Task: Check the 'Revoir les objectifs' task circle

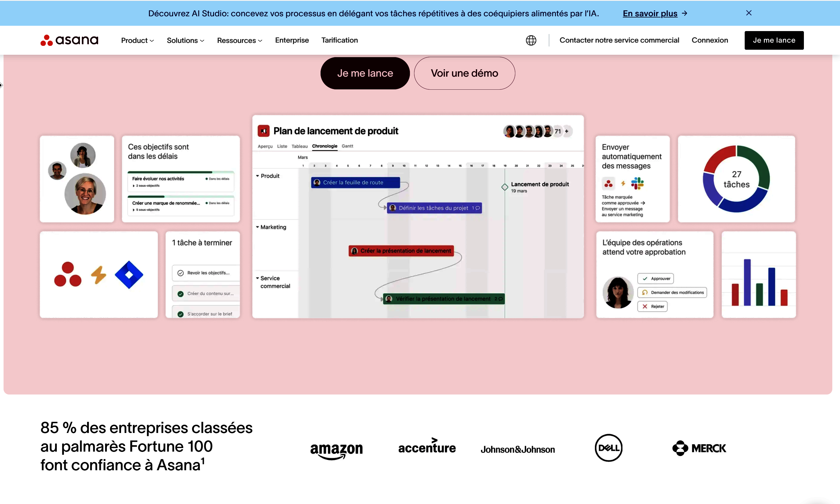Action: [181, 273]
